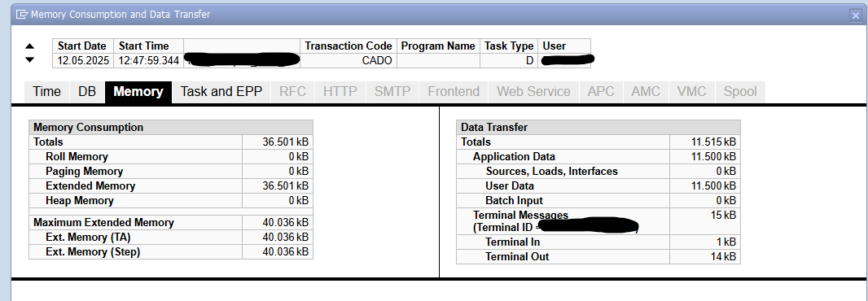
Task: Click the HTTP tab
Action: point(340,92)
